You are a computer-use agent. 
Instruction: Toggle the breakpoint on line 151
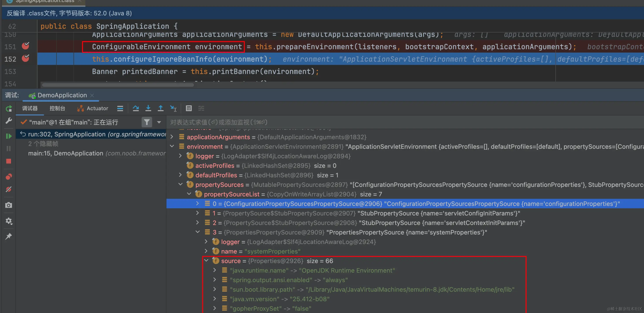coord(26,46)
